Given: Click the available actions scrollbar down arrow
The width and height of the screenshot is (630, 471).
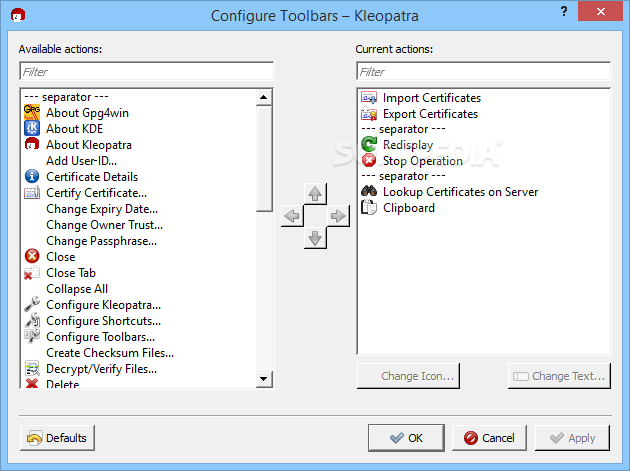Looking at the screenshot, I should coord(264,379).
